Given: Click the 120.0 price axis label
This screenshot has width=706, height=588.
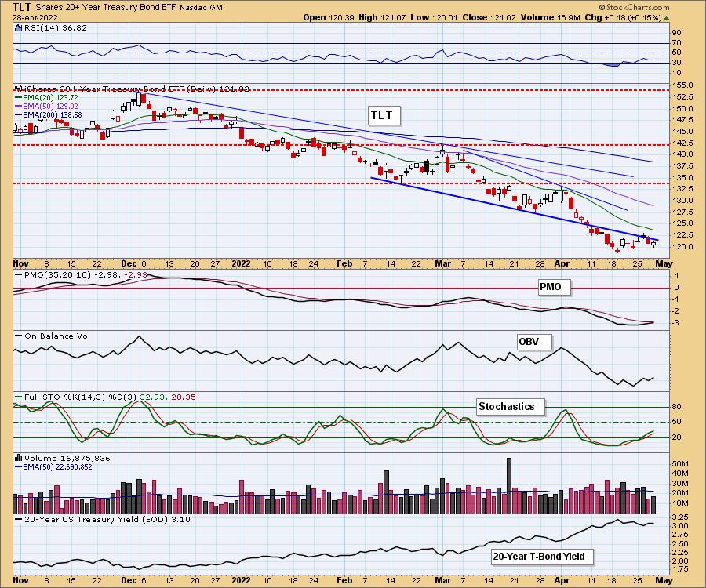Looking at the screenshot, I should coord(682,247).
